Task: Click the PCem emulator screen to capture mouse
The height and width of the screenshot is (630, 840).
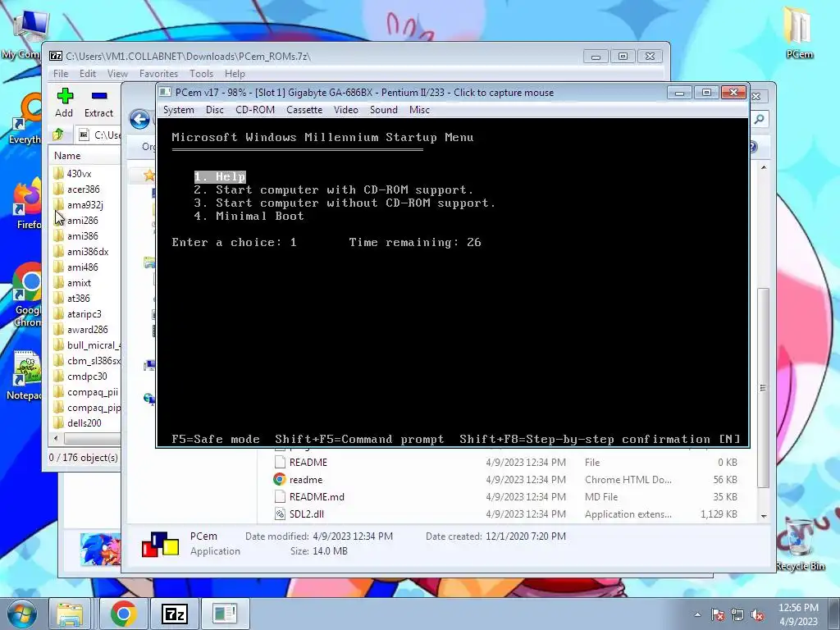Action: pos(453,282)
